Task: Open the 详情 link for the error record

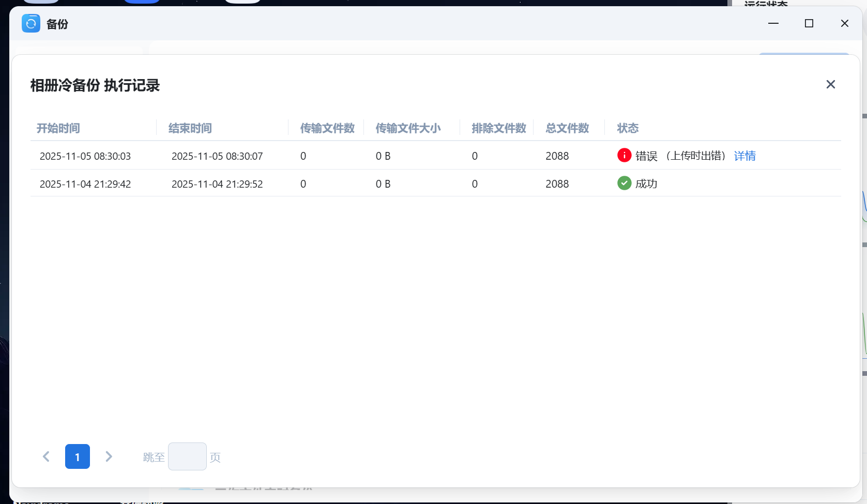Action: click(x=744, y=156)
